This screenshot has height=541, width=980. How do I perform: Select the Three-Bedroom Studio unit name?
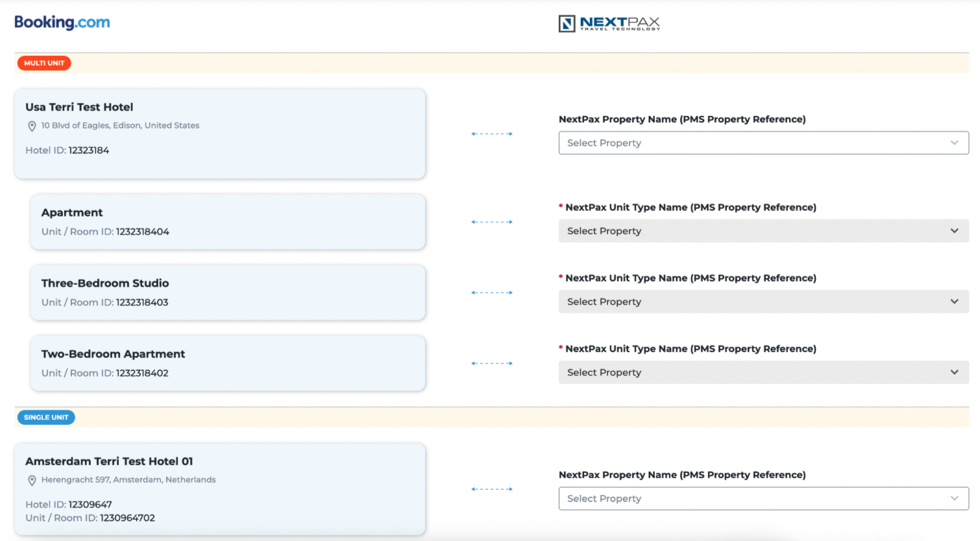point(105,283)
